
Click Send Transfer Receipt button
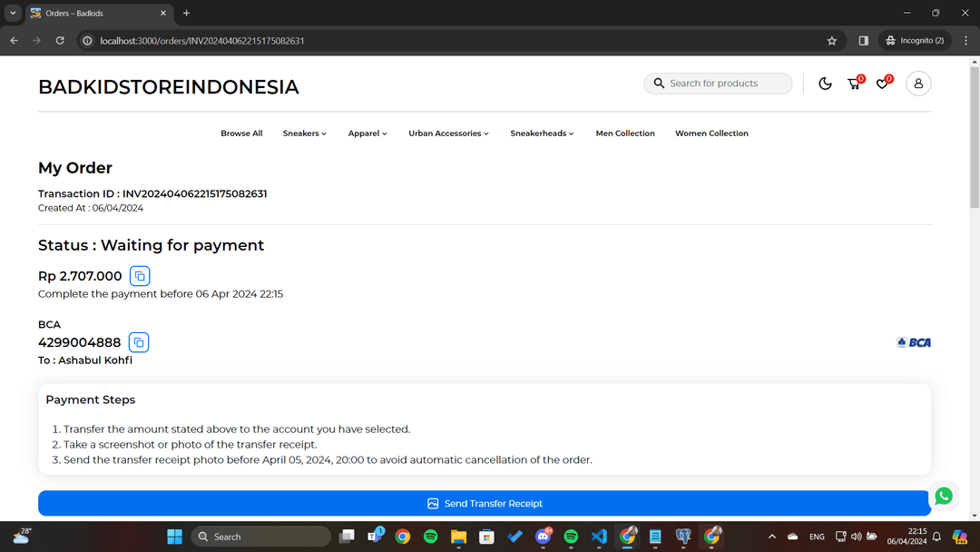pyautogui.click(x=485, y=503)
